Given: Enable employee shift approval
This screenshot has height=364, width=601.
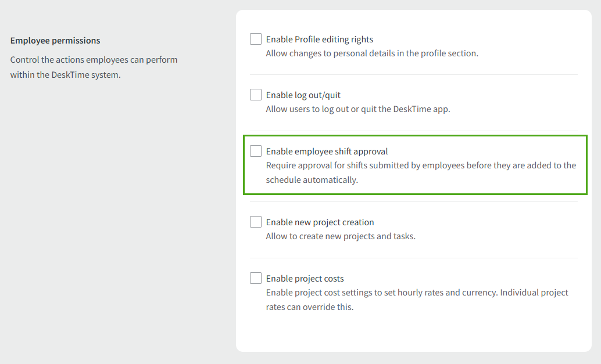Looking at the screenshot, I should point(256,150).
